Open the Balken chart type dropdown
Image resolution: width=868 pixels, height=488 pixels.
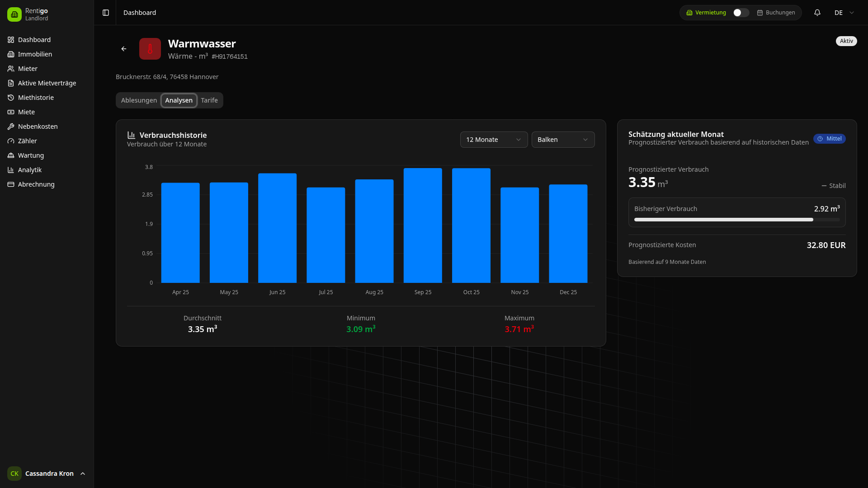pyautogui.click(x=563, y=140)
